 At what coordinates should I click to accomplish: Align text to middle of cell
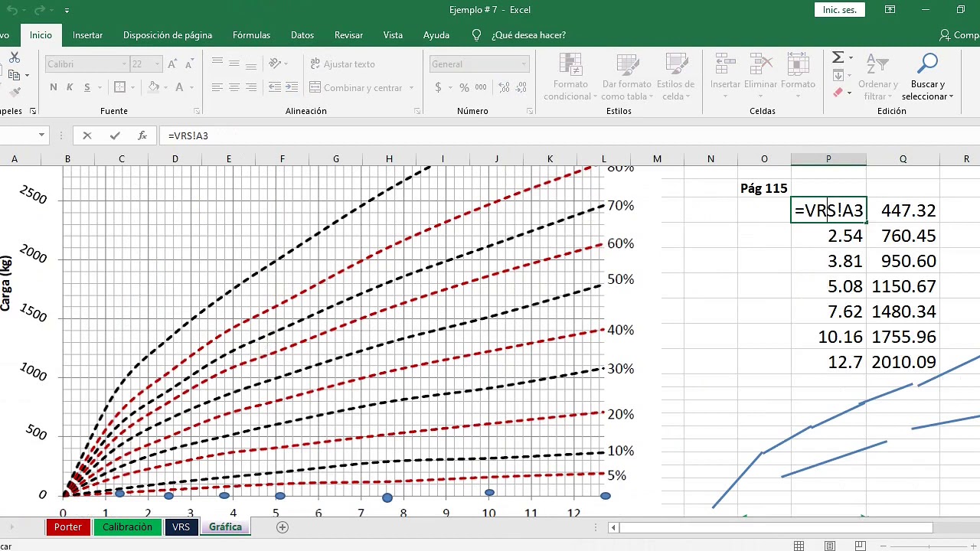(x=234, y=64)
